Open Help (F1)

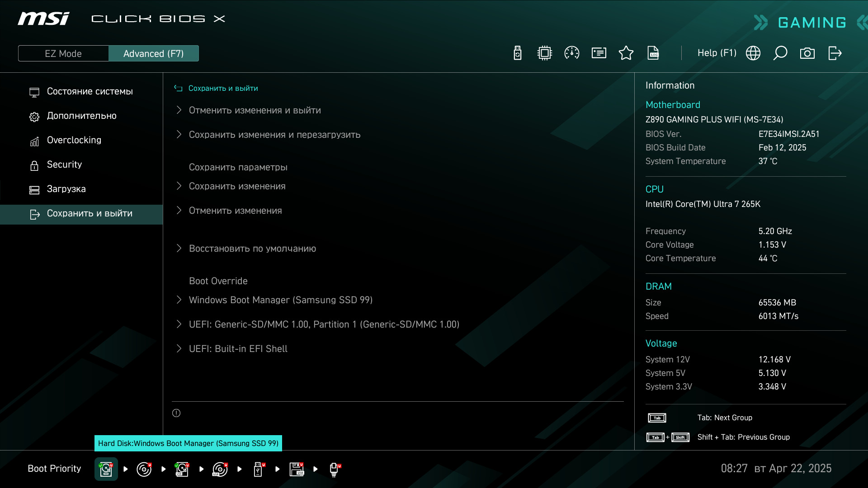pos(717,53)
